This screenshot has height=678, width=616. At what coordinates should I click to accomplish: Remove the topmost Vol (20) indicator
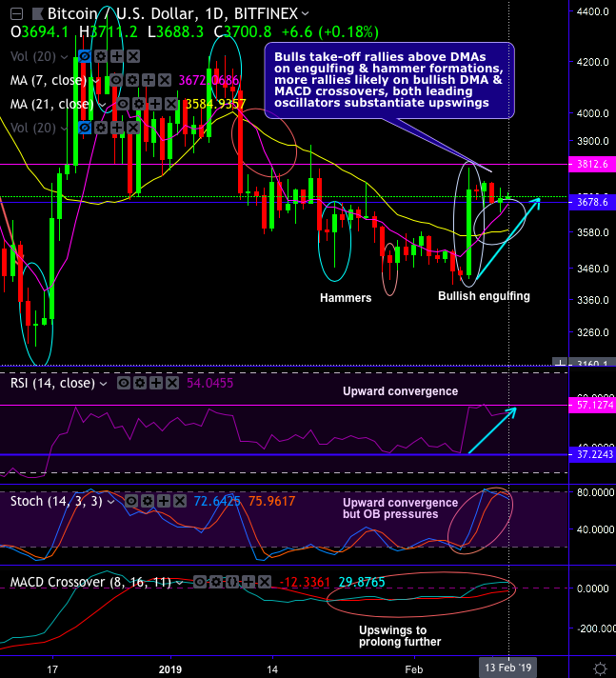pyautogui.click(x=133, y=56)
